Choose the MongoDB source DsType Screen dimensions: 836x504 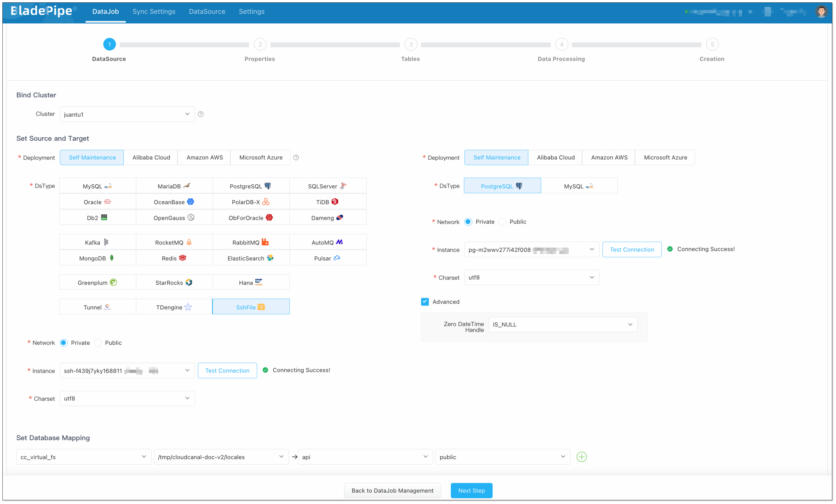[x=97, y=258]
